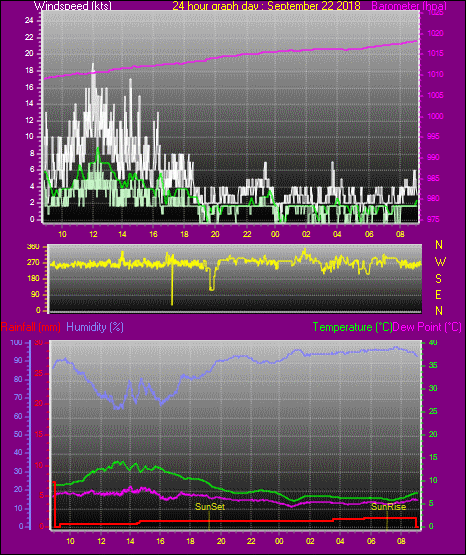The height and width of the screenshot is (555, 466).
Task: Click the 1005 barometer axis value
Action: pos(435,95)
